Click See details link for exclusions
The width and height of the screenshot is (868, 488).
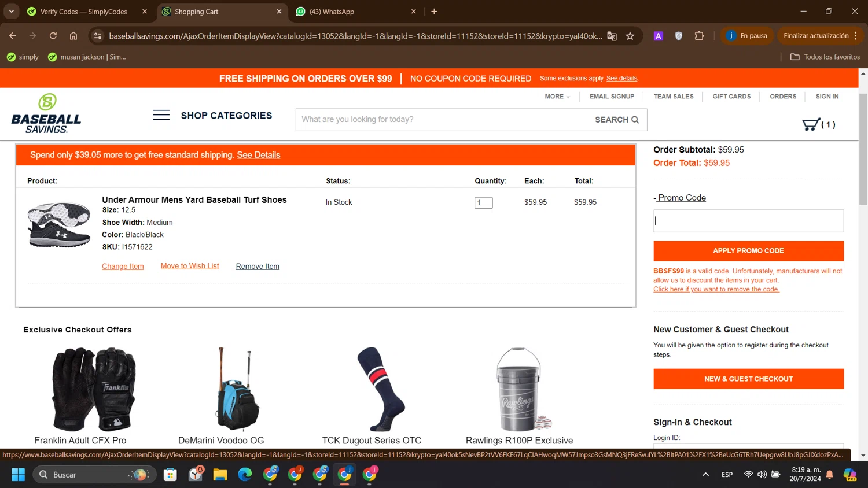click(621, 79)
